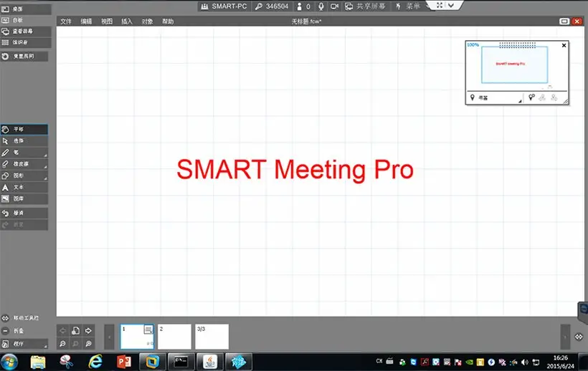The image size is (588, 371).
Task: Open the 视图 (View) menu
Action: 107,21
